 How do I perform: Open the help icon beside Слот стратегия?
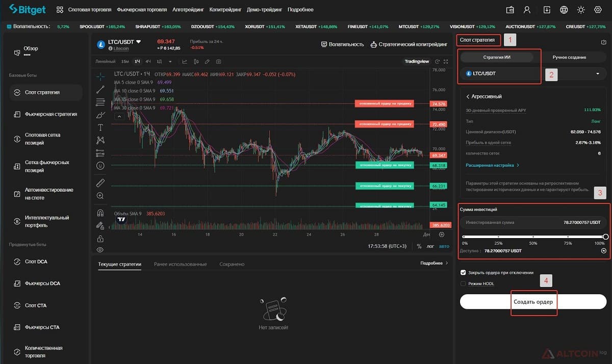604,42
